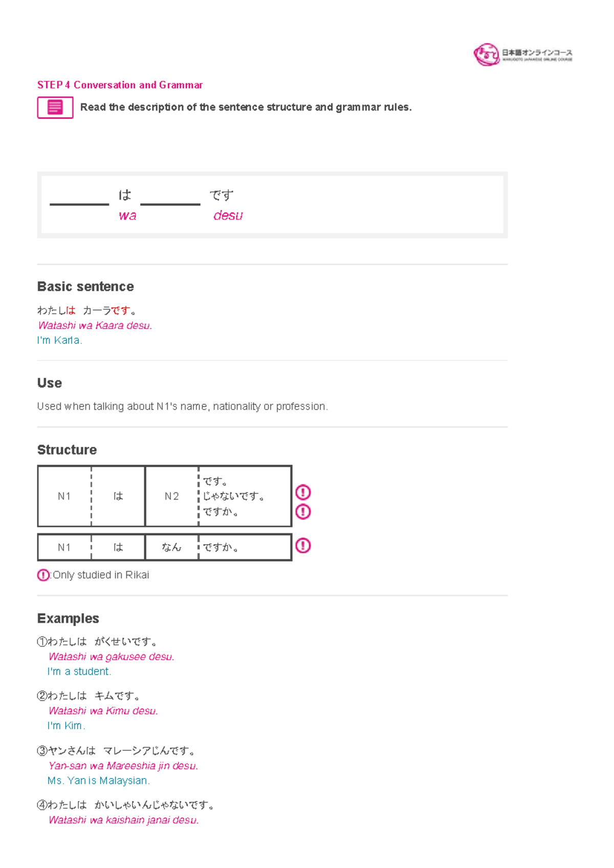Select the first blank line before は
614x868 pixels.
point(79,204)
